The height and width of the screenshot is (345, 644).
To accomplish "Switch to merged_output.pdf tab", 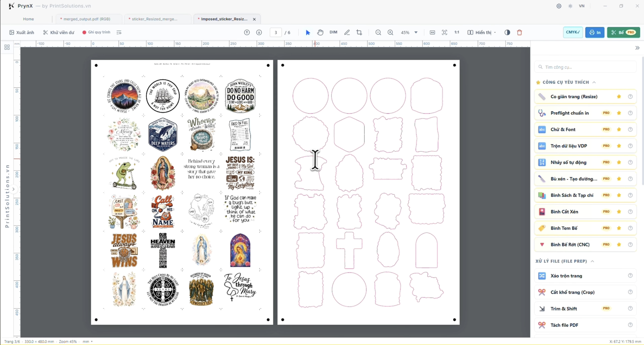I will [x=87, y=19].
